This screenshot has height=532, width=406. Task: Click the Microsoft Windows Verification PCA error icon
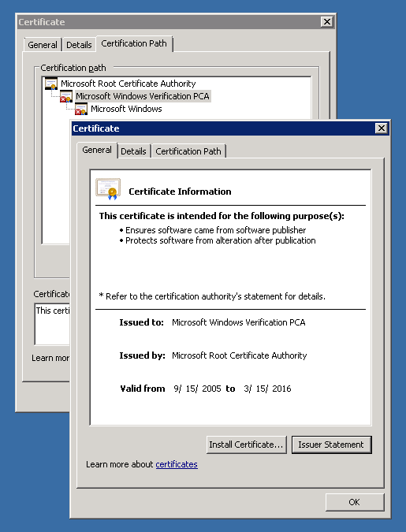point(66,96)
